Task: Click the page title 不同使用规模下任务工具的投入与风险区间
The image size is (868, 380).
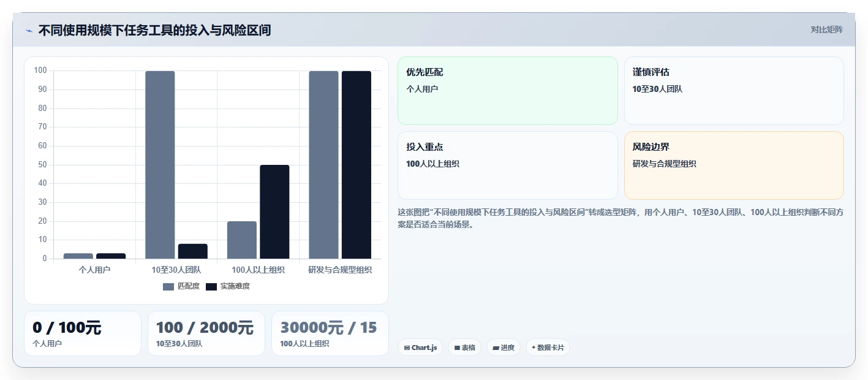Action: [154, 30]
